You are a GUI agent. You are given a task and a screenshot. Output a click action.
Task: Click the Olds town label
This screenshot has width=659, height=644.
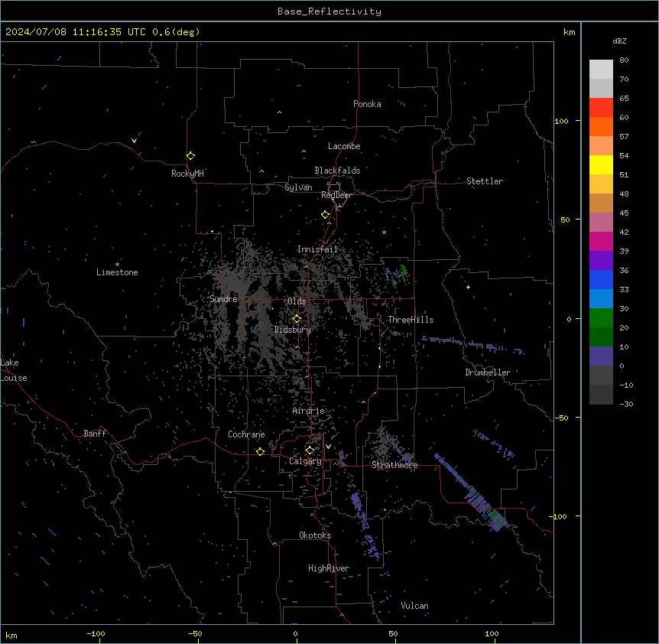pos(297,301)
